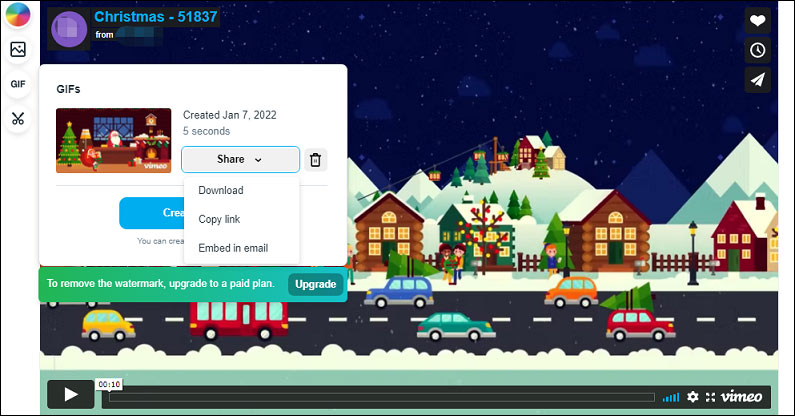The width and height of the screenshot is (795, 416).
Task: Seek along the video progress bar
Action: pyautogui.click(x=381, y=397)
